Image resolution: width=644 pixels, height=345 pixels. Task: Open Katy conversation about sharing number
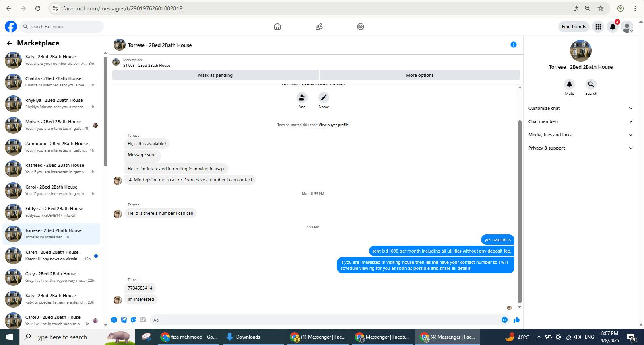click(x=52, y=60)
